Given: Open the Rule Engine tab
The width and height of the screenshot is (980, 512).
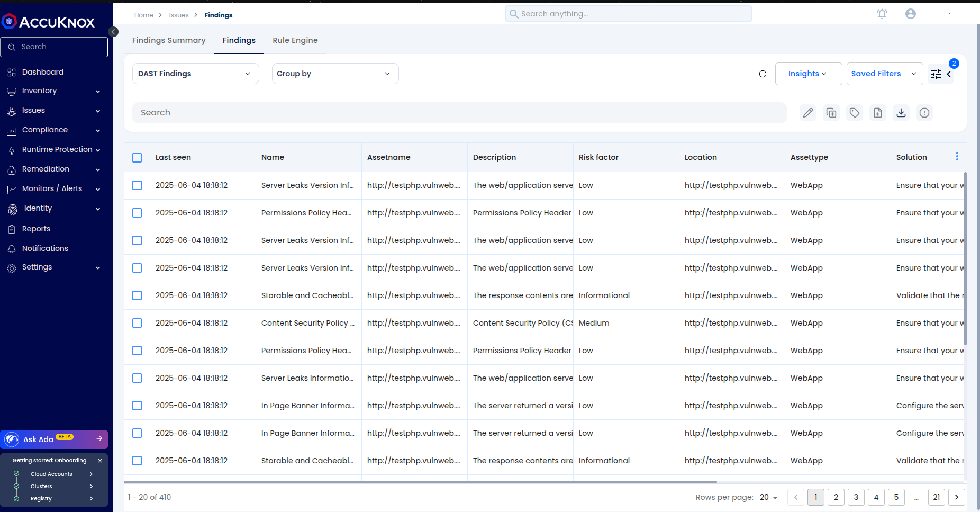Looking at the screenshot, I should coord(295,40).
